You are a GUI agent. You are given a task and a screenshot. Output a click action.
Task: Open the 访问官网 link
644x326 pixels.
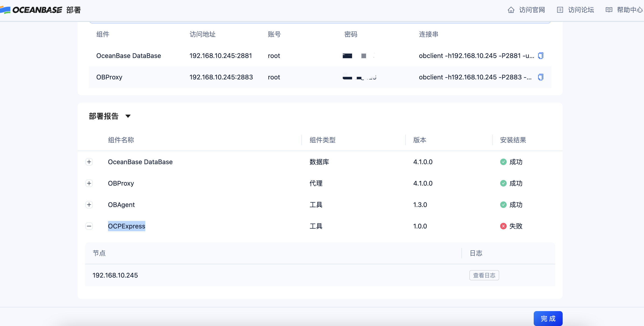click(532, 10)
